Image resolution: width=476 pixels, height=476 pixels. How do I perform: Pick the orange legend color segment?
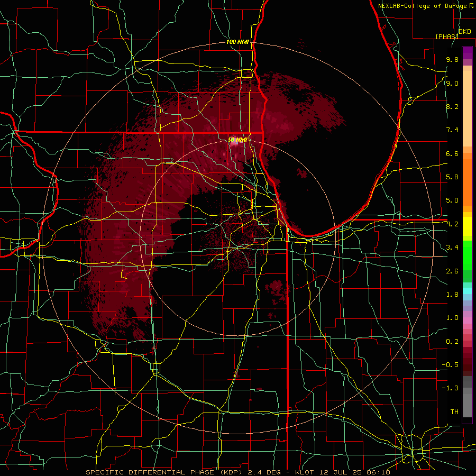click(x=467, y=182)
